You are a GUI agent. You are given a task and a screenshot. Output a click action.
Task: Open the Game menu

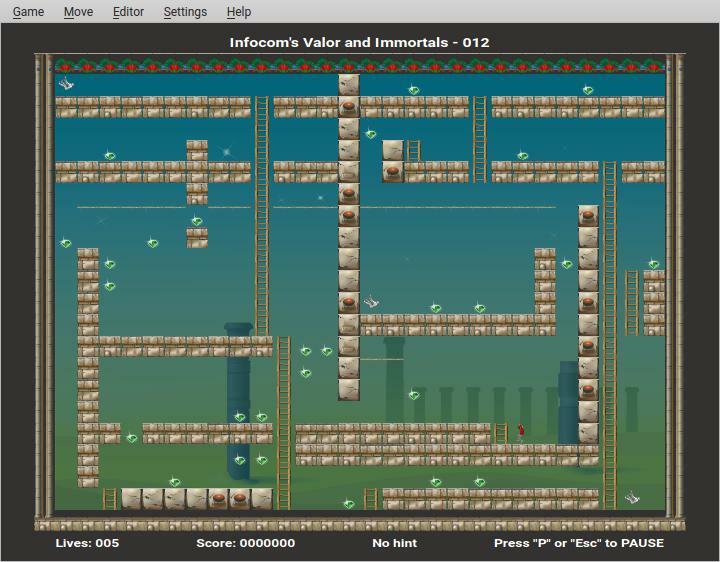pos(28,12)
